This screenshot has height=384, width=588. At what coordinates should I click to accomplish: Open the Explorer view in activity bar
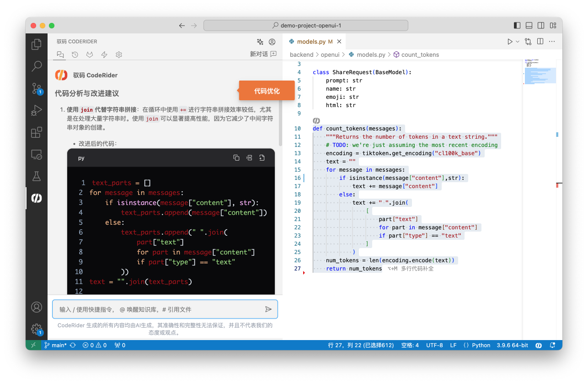pyautogui.click(x=37, y=44)
